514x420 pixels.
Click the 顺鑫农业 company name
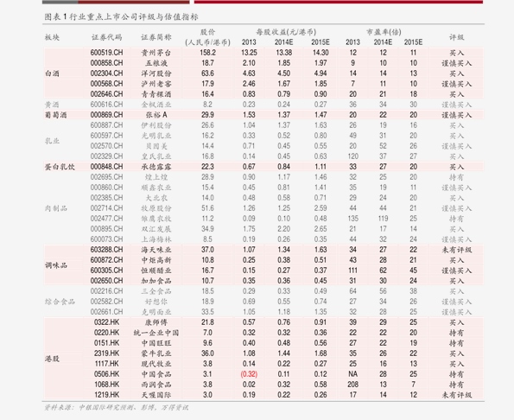pyautogui.click(x=156, y=188)
